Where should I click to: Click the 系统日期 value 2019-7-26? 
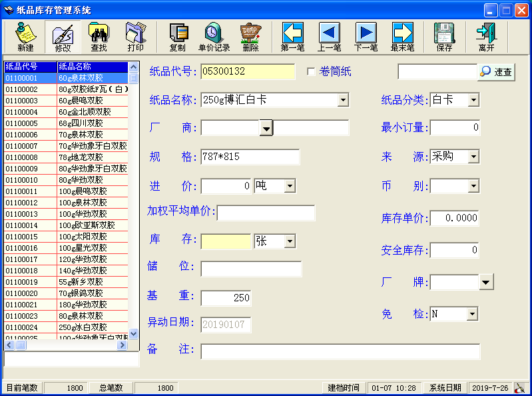[490, 388]
